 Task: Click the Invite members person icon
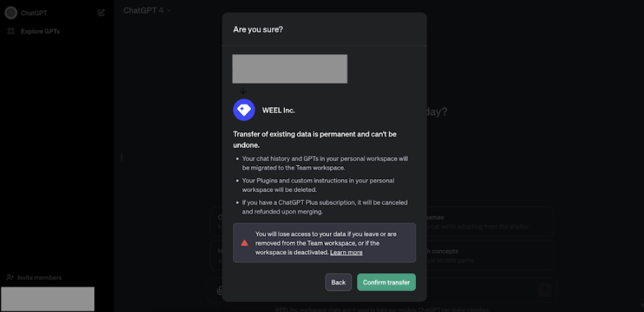(10, 278)
